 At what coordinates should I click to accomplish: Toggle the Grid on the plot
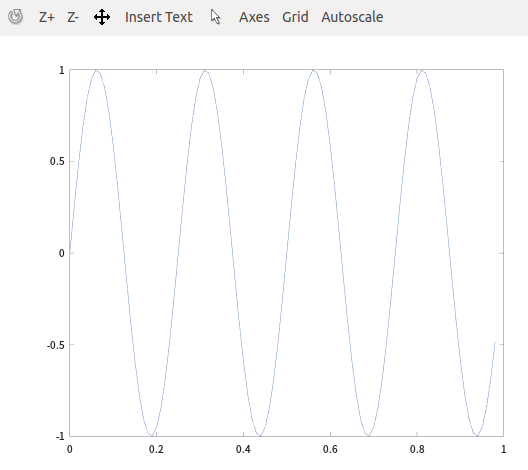tap(295, 17)
